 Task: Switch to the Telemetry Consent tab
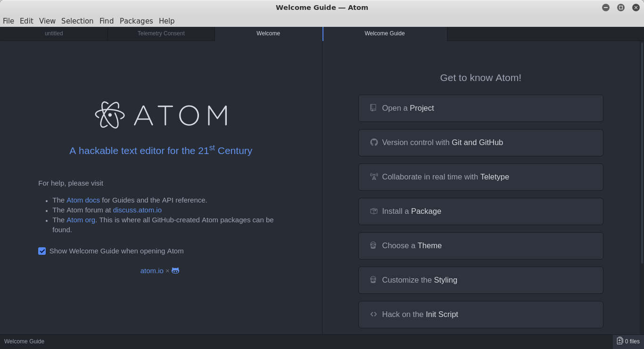(x=161, y=33)
